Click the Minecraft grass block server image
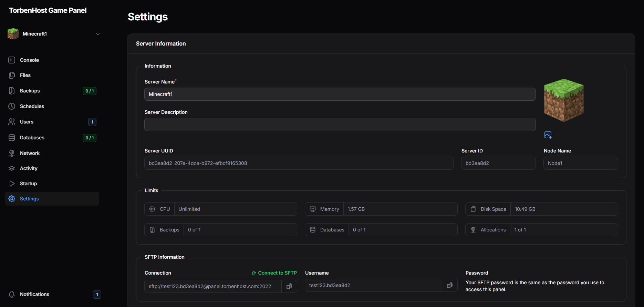 click(564, 100)
